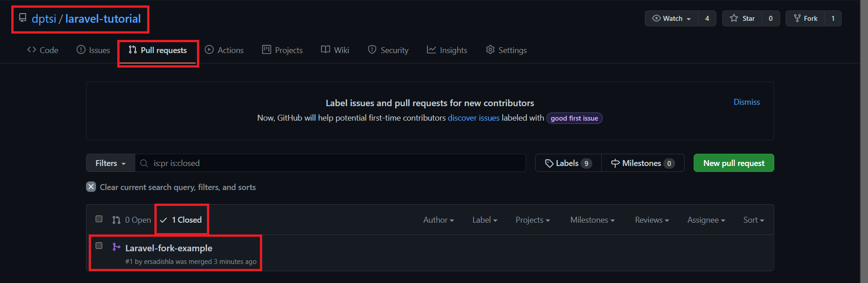The image size is (868, 283).
Task: Open the Laravel-fork-example pull request title
Action: coord(169,248)
